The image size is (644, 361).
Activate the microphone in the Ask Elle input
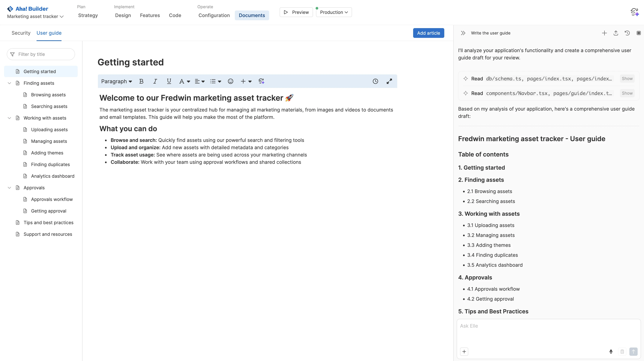(x=611, y=351)
